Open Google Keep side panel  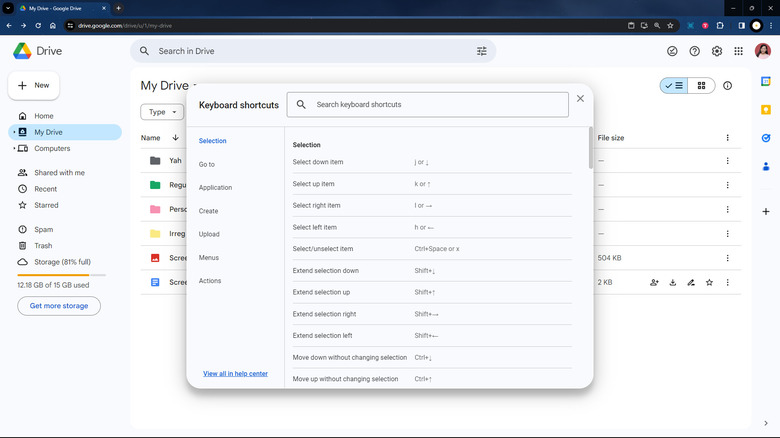click(765, 110)
